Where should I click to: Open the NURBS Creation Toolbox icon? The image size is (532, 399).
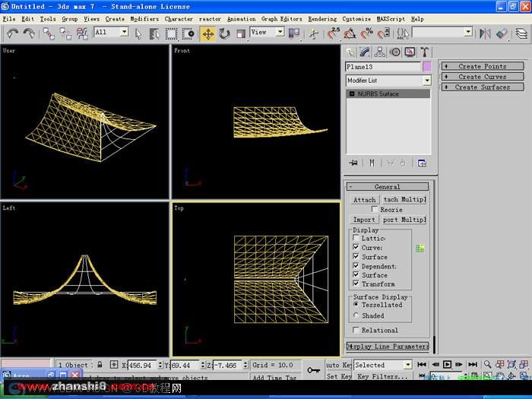point(420,249)
